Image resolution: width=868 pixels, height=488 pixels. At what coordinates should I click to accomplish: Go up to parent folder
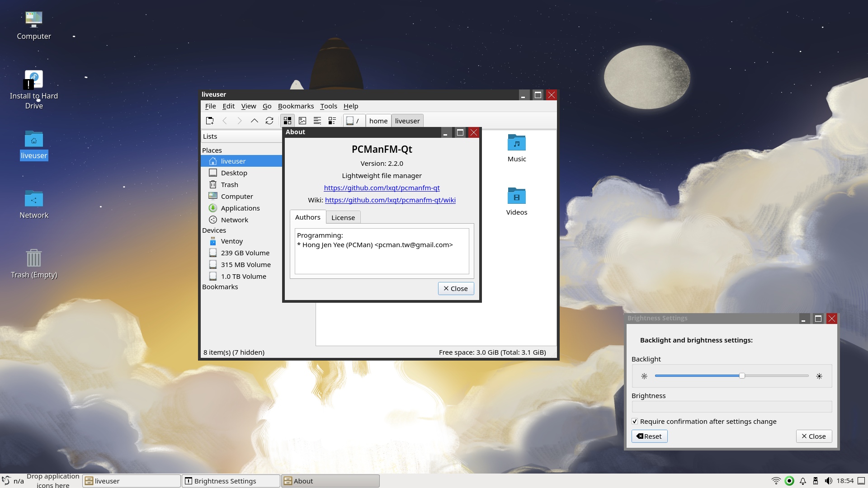pyautogui.click(x=255, y=121)
